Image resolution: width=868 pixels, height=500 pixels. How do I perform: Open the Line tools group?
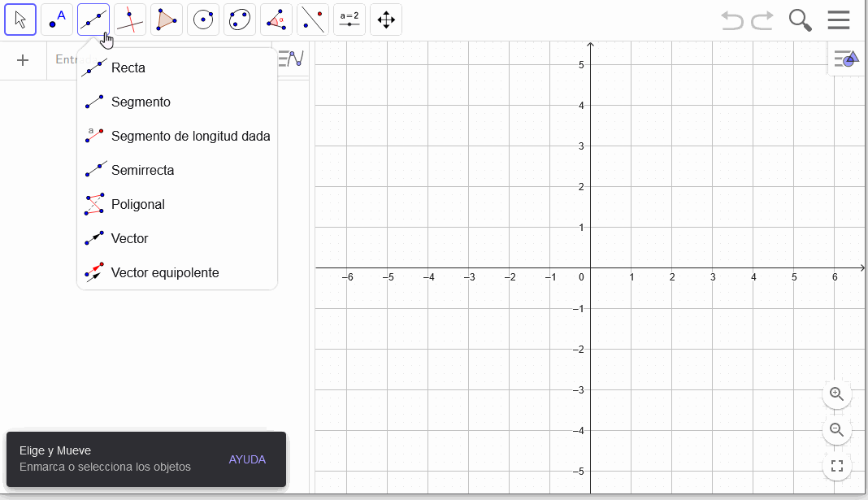(x=93, y=20)
